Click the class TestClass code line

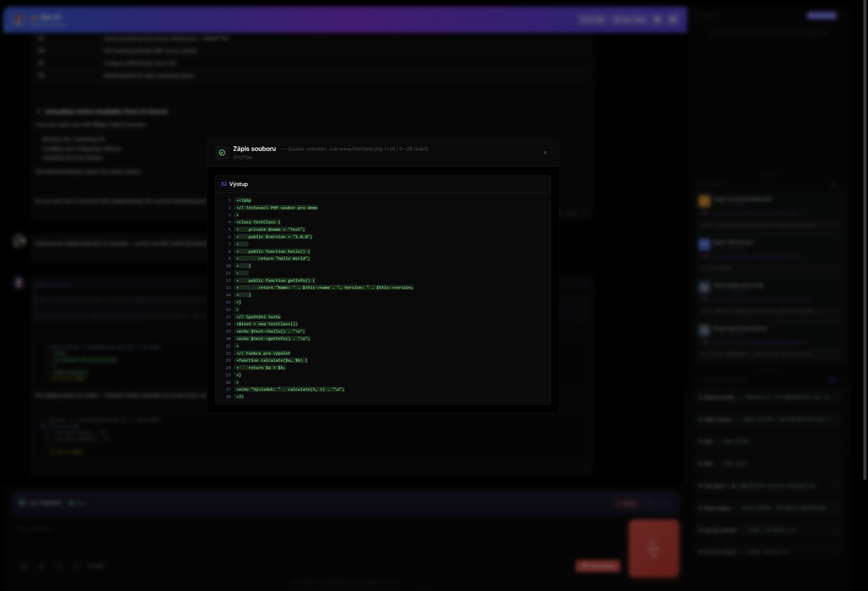pyautogui.click(x=258, y=222)
